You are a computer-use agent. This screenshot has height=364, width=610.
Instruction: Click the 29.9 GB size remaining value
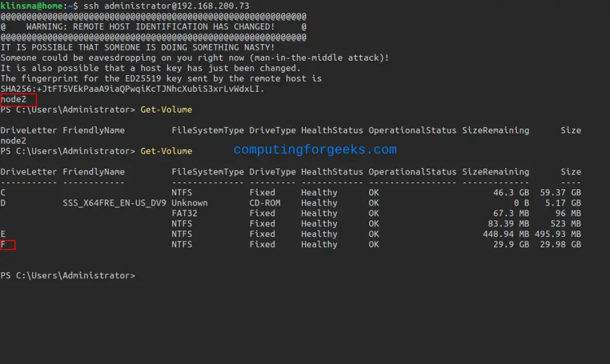coord(511,245)
